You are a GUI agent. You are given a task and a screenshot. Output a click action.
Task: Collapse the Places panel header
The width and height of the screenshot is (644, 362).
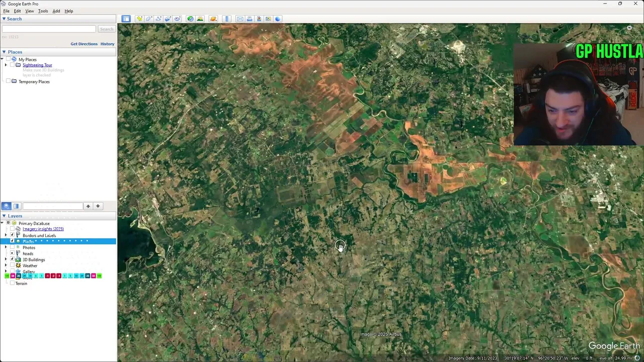(x=4, y=52)
